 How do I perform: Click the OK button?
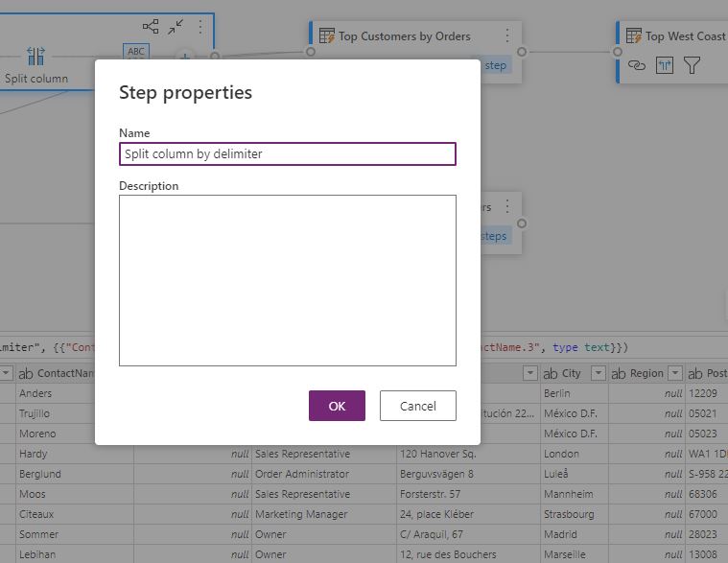[x=337, y=406]
